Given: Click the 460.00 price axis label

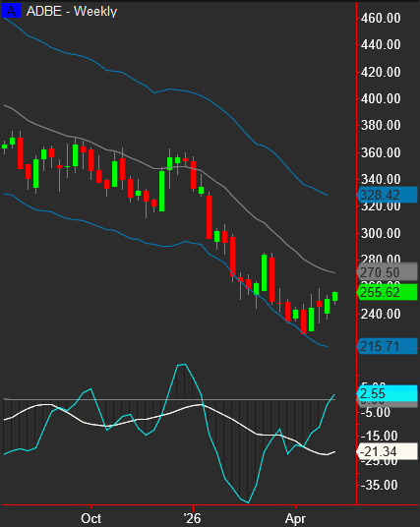Looking at the screenshot, I should tap(381, 18).
